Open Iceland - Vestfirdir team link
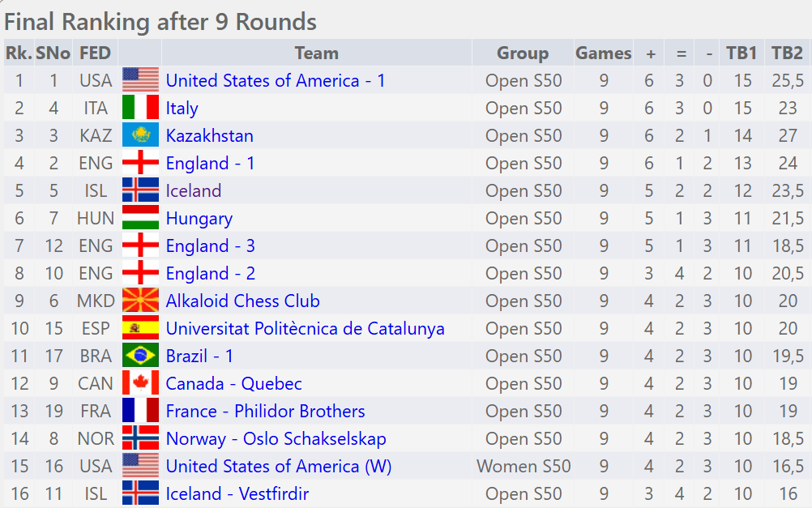 237,493
